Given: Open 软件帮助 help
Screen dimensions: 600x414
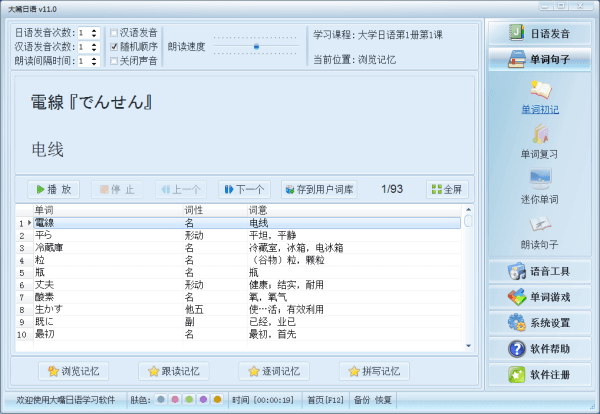Looking at the screenshot, I should click(541, 349).
